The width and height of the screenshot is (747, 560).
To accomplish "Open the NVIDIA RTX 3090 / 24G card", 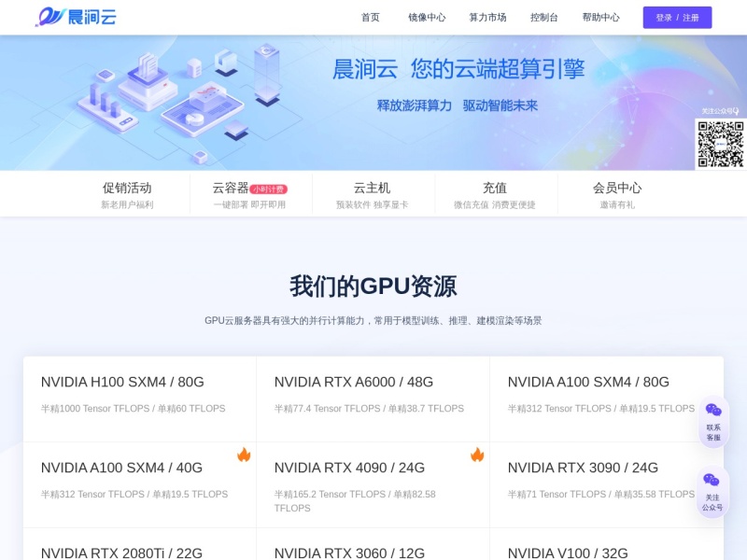I will (606, 484).
